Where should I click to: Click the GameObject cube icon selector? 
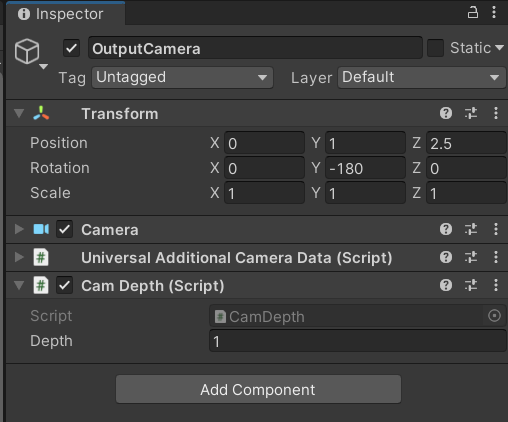(x=31, y=53)
